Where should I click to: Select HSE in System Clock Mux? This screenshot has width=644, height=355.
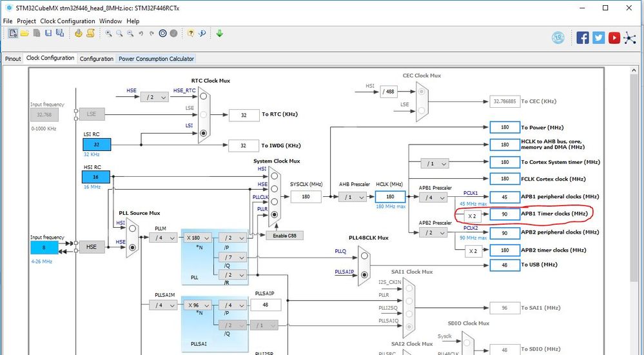point(275,189)
